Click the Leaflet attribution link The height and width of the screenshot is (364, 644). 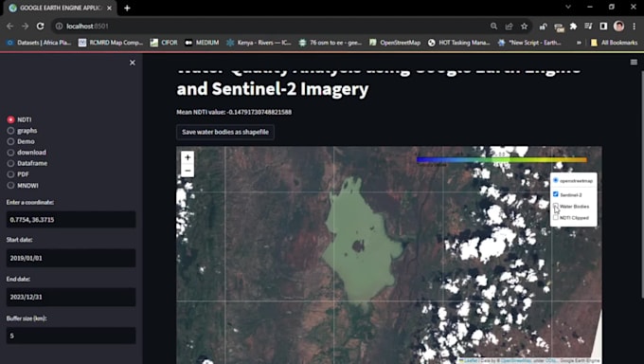coord(471,361)
